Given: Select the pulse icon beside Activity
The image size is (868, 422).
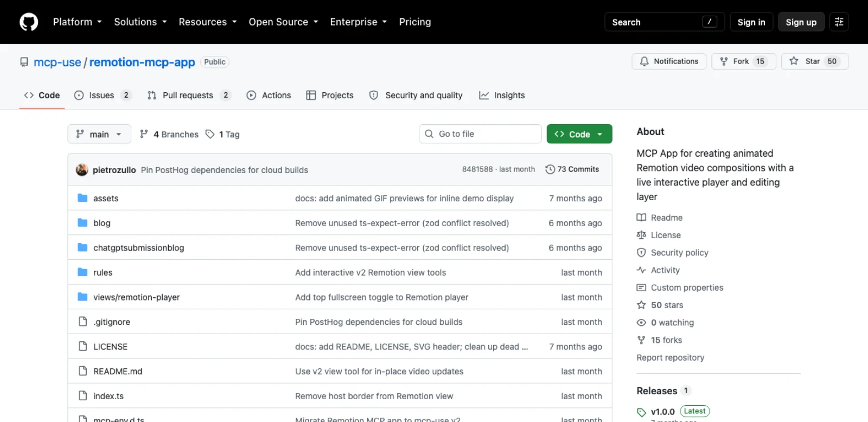Looking at the screenshot, I should point(641,270).
